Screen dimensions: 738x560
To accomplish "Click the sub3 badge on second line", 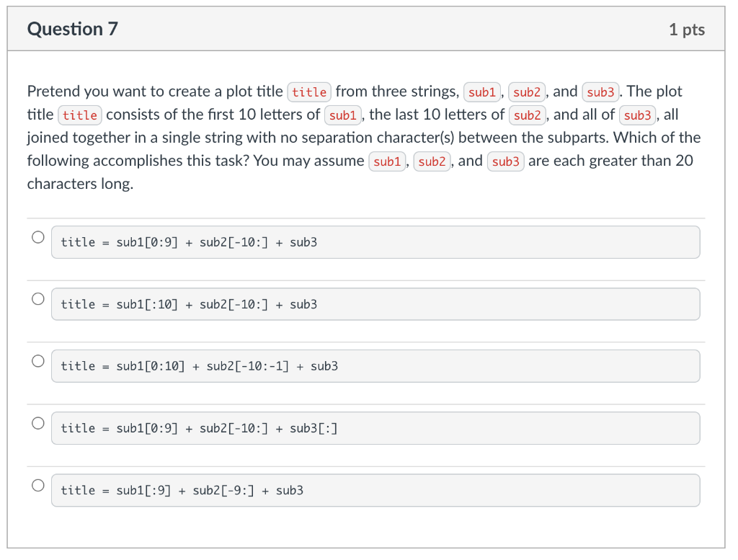I will (636, 115).
